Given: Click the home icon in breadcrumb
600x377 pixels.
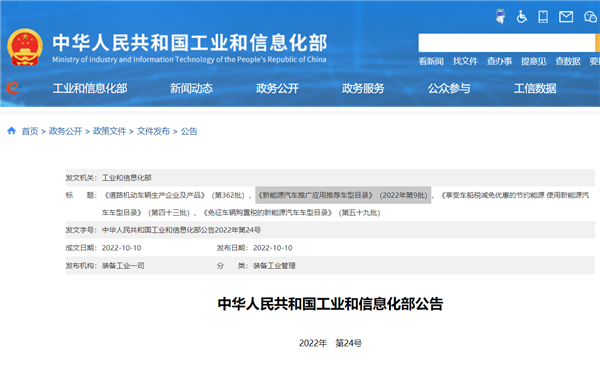Looking at the screenshot, I should click(11, 131).
